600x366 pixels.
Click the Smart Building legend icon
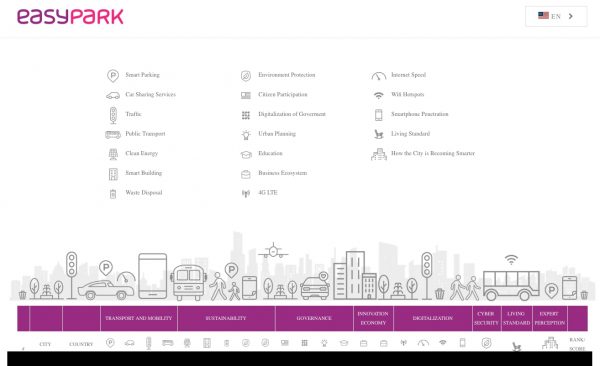click(x=113, y=174)
